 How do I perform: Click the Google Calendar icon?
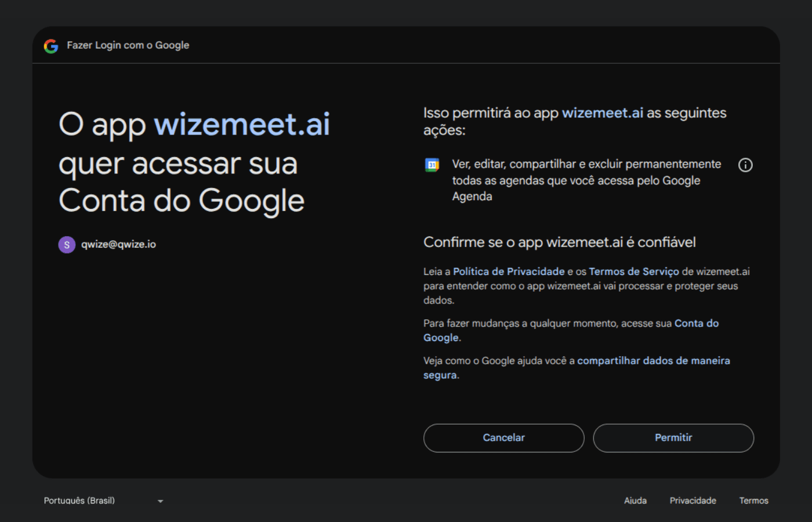(432, 165)
